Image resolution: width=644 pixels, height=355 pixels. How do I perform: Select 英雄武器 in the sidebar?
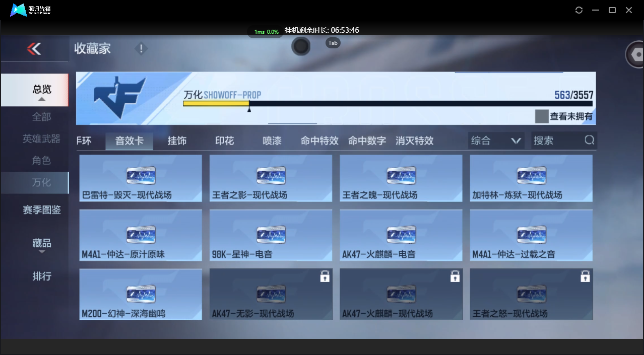pyautogui.click(x=41, y=138)
